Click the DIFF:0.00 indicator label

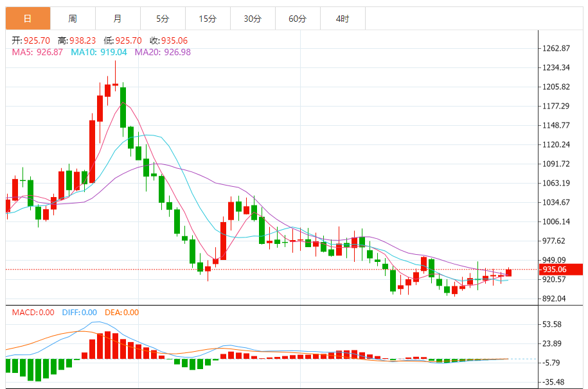[80, 312]
